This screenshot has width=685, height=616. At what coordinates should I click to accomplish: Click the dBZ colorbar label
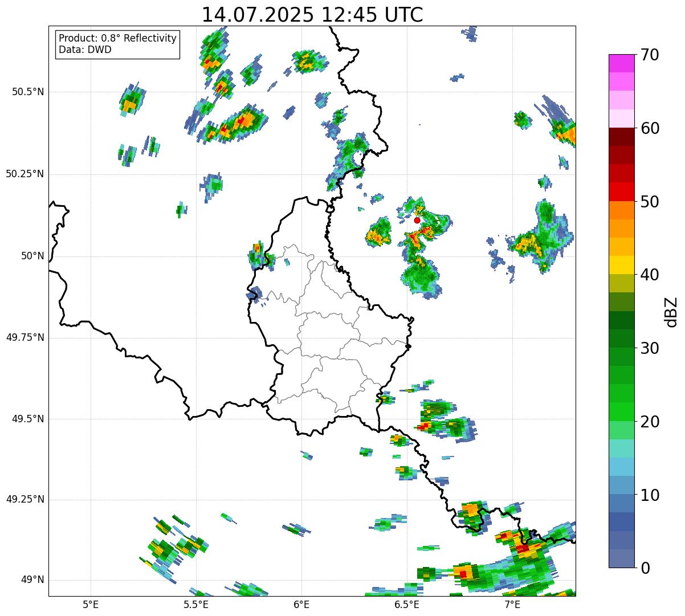tap(671, 311)
